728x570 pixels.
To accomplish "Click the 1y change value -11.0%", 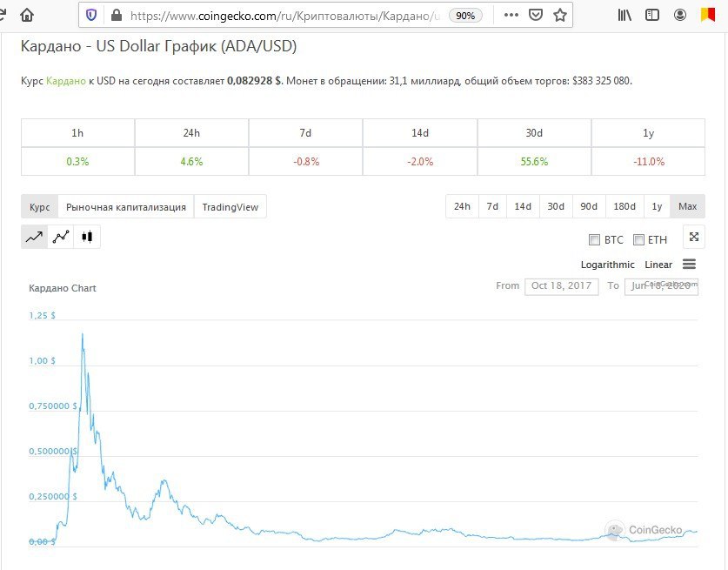I will click(x=649, y=162).
